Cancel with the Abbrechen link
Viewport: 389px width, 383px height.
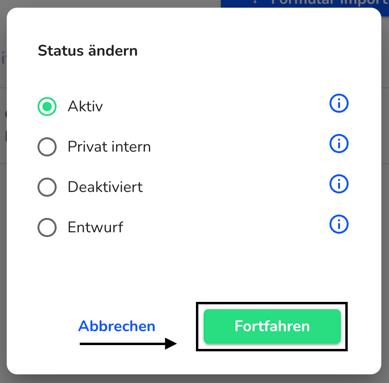(117, 326)
